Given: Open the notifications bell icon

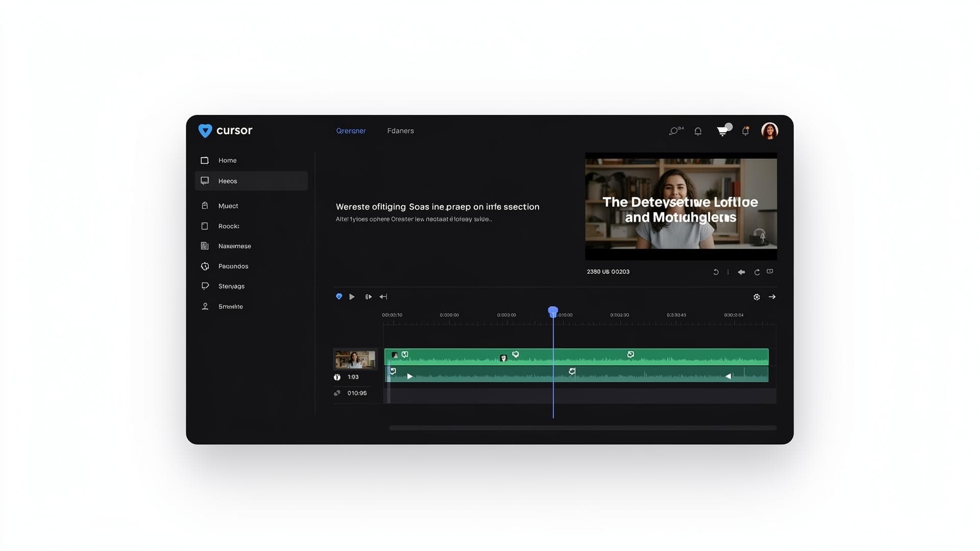Looking at the screenshot, I should tap(698, 131).
